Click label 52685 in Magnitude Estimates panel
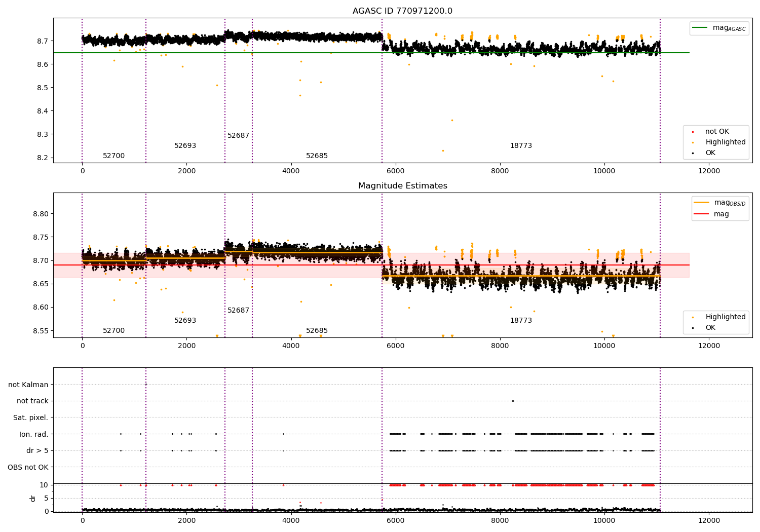 point(317,331)
